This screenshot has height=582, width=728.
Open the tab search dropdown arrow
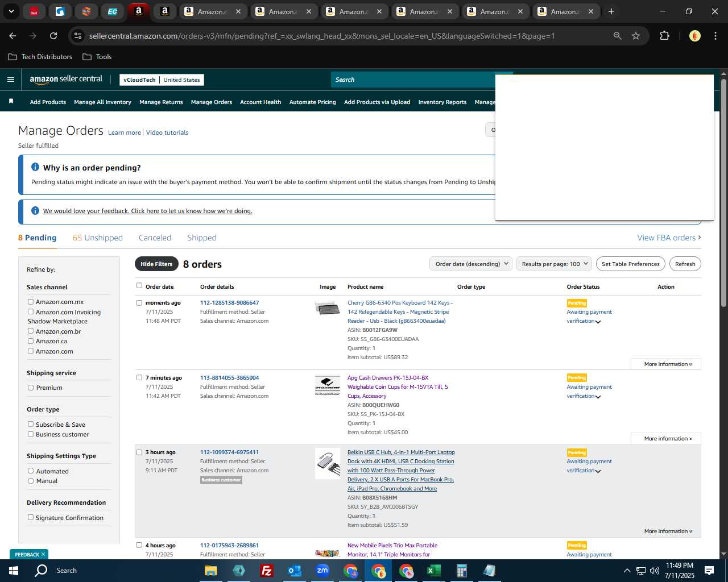(x=11, y=11)
